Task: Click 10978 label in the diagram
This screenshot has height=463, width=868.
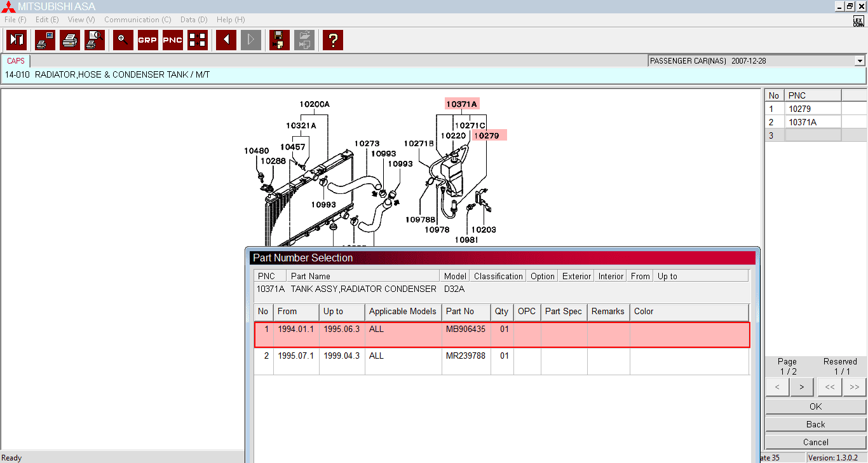Action: (x=437, y=230)
